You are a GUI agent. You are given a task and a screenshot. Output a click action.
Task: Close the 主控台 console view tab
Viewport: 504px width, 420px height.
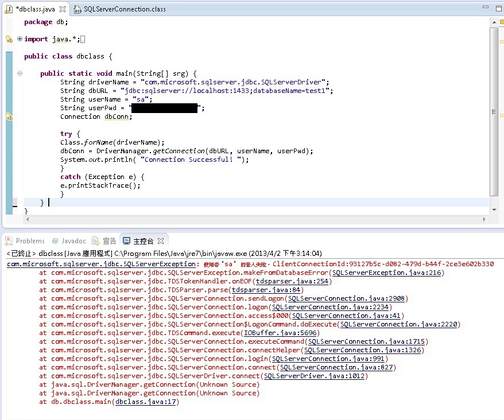point(161,241)
